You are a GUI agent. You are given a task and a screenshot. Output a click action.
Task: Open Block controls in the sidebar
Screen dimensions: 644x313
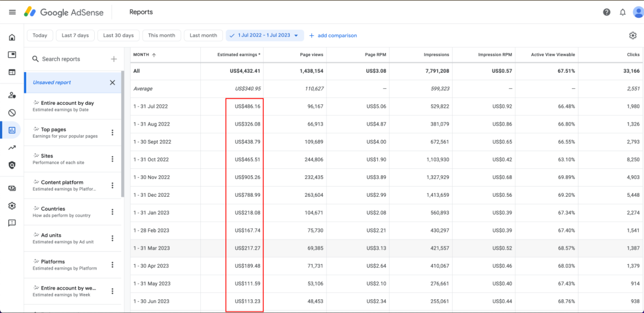tap(12, 113)
